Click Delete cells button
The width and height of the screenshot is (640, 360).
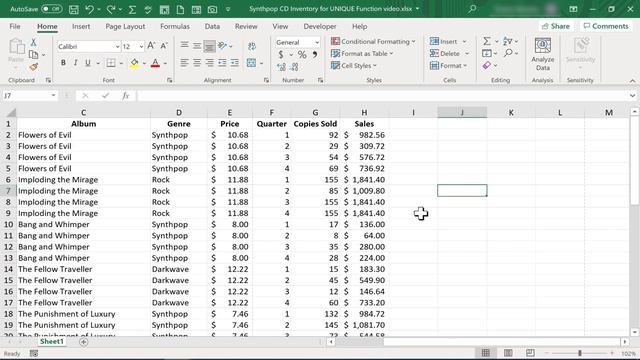tap(445, 53)
